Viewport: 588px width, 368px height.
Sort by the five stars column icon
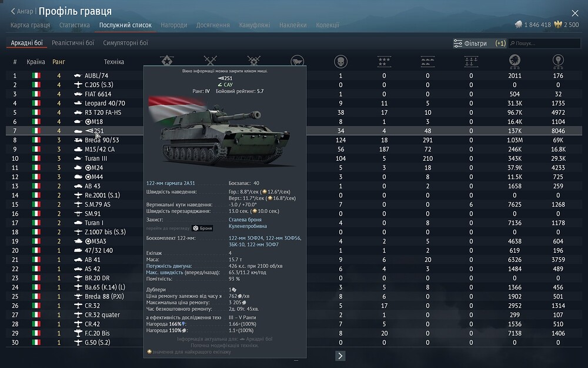point(384,62)
